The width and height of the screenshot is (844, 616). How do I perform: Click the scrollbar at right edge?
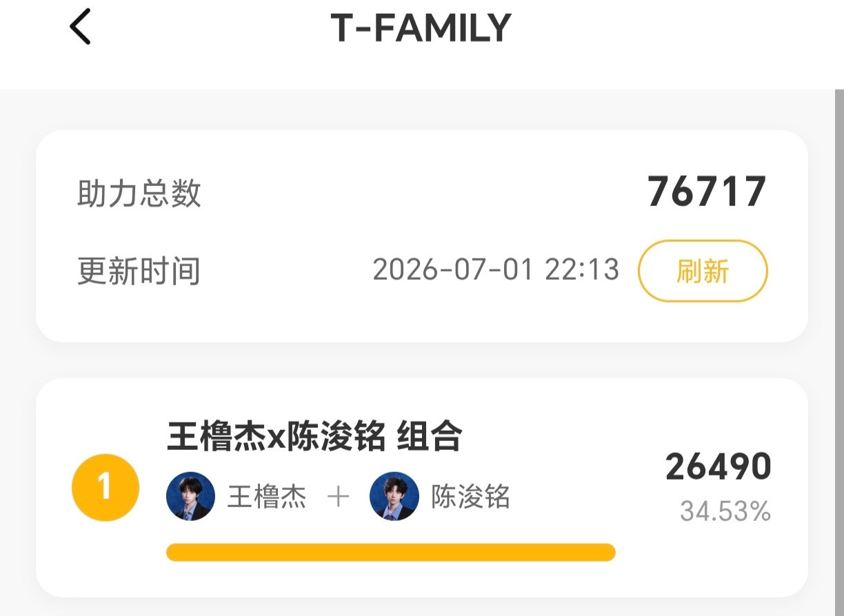pyautogui.click(x=838, y=352)
